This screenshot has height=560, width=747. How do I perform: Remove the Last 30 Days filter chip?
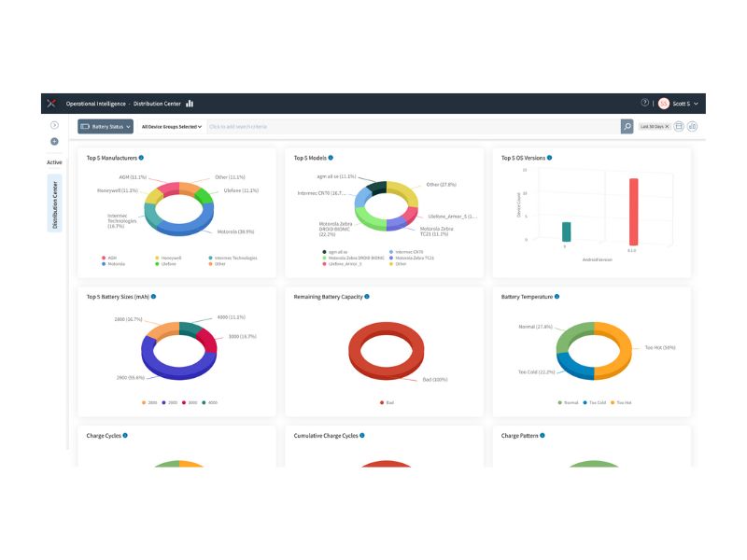click(x=667, y=127)
